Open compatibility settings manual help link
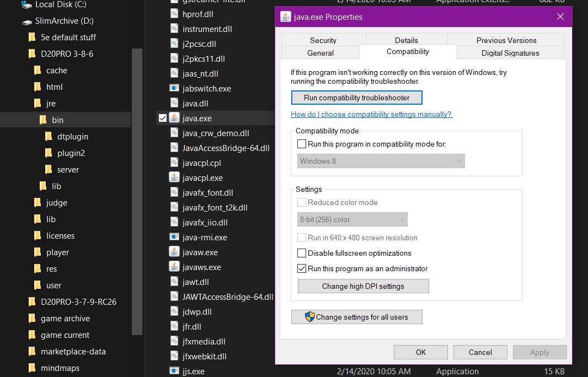588x377 pixels. (x=372, y=114)
